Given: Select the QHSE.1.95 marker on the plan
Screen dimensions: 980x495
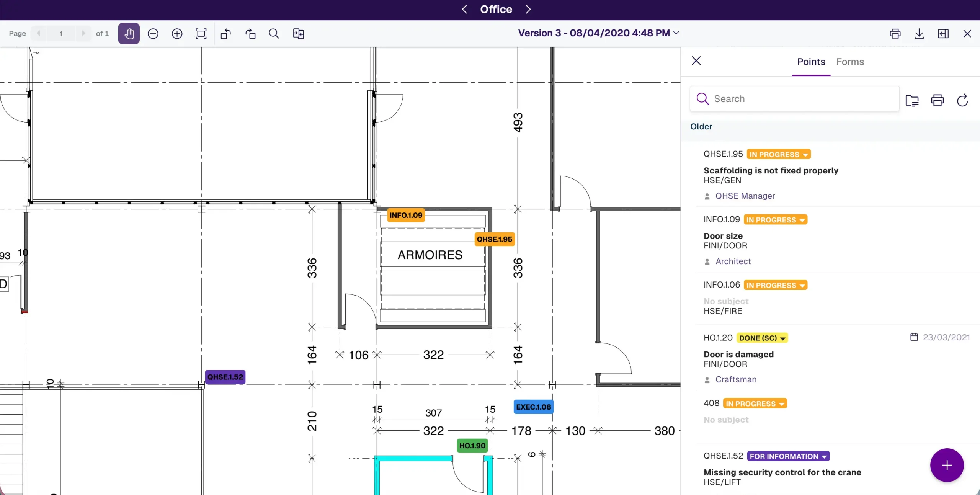Looking at the screenshot, I should coord(494,239).
